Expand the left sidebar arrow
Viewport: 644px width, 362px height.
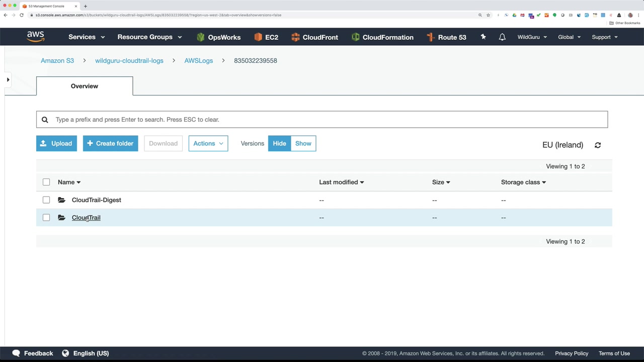[8, 79]
